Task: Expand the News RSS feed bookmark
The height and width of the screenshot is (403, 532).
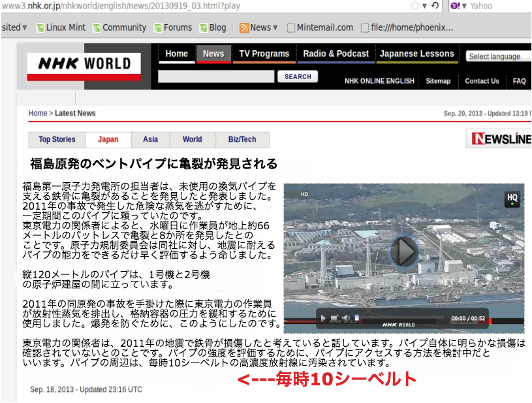Action: click(258, 27)
